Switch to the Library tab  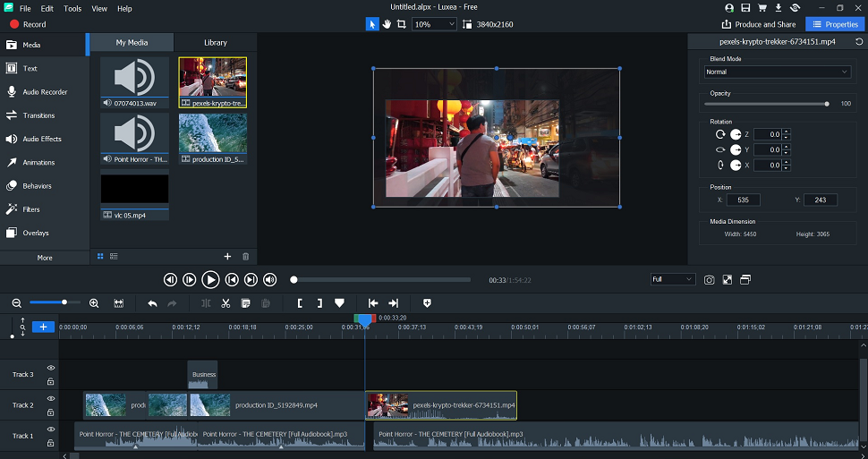click(x=216, y=42)
